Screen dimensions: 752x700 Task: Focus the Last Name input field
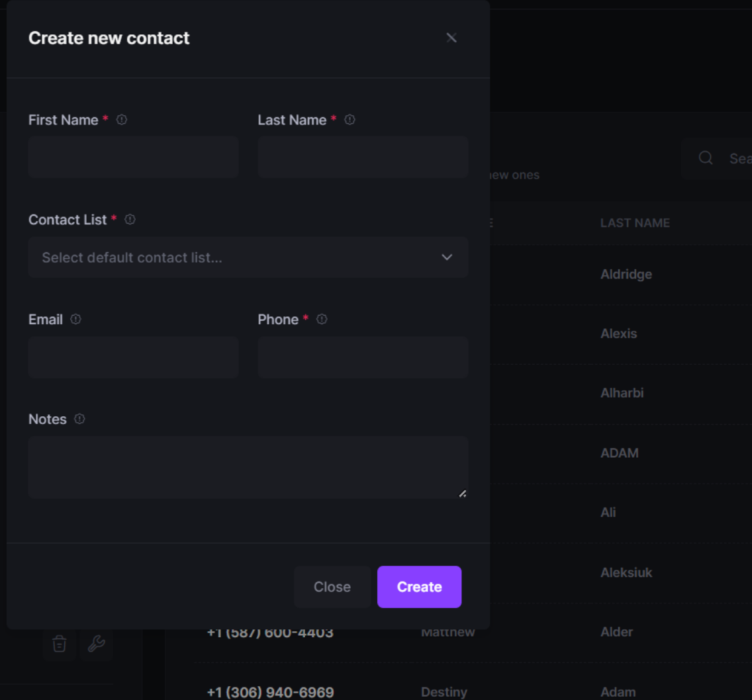coord(363,157)
